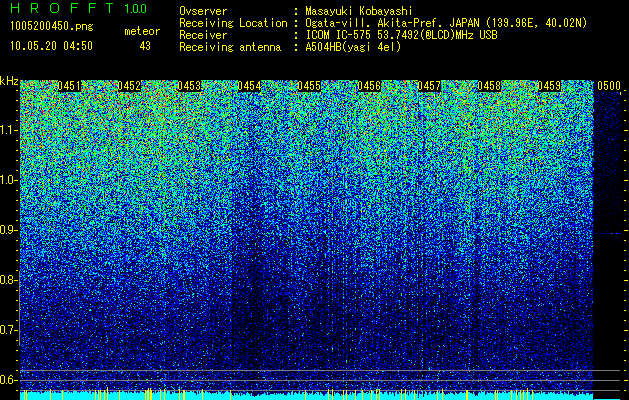This screenshot has height=400, width=629.
Task: Click the 1.1 frequency axis label
Action: (8, 130)
